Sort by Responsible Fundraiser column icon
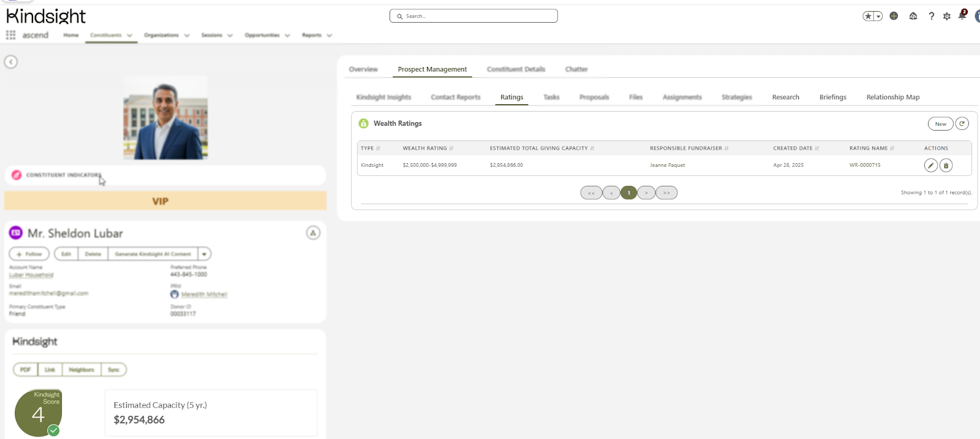The height and width of the screenshot is (439, 980). coord(726,148)
